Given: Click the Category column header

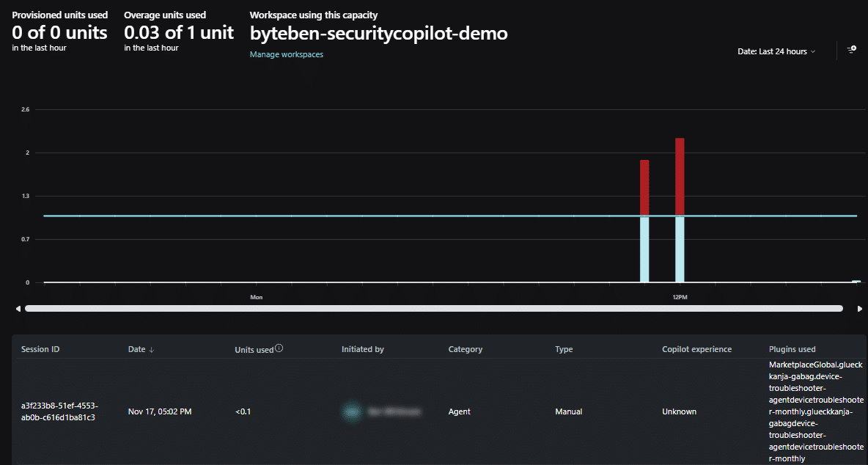Looking at the screenshot, I should [x=465, y=350].
